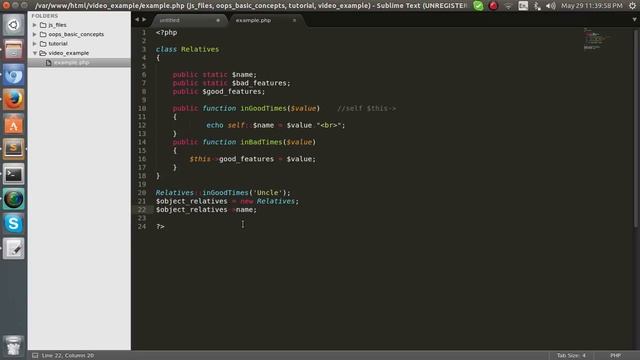The height and width of the screenshot is (360, 640).
Task: Select tutorial folder label
Action: [x=58, y=44]
